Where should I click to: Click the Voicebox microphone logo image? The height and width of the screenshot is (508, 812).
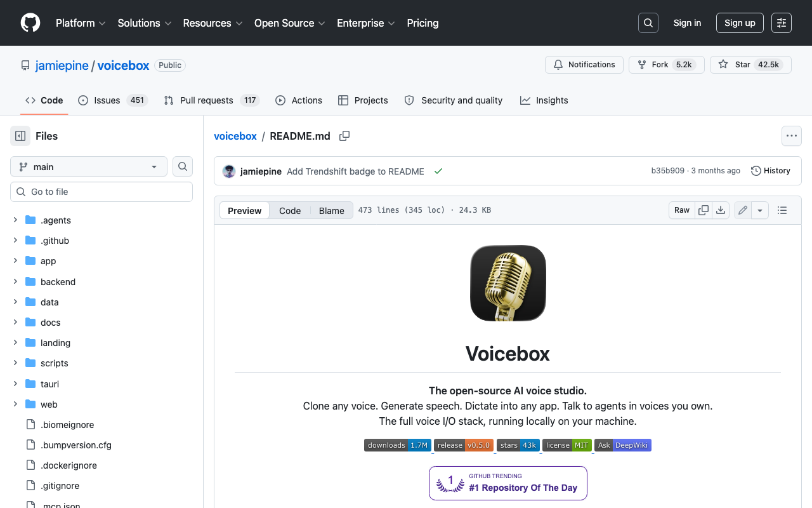click(x=507, y=283)
